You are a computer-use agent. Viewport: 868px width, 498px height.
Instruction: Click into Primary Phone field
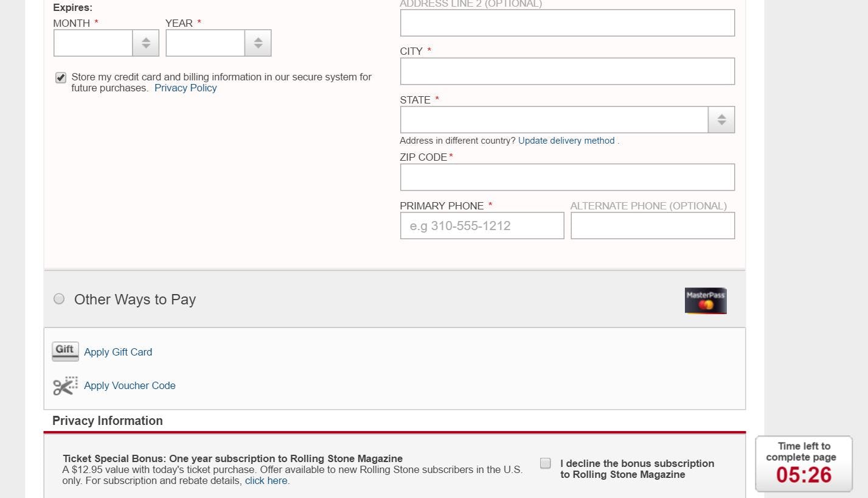pyautogui.click(x=481, y=226)
